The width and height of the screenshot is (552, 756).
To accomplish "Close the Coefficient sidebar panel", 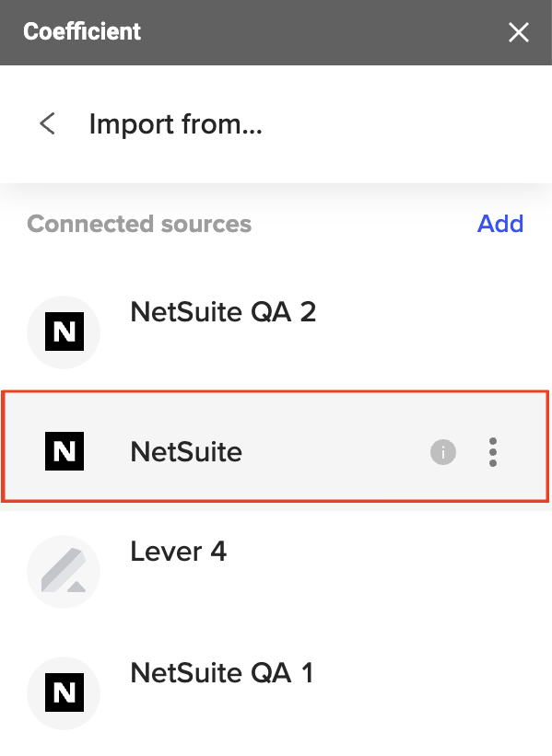I will pos(518,32).
